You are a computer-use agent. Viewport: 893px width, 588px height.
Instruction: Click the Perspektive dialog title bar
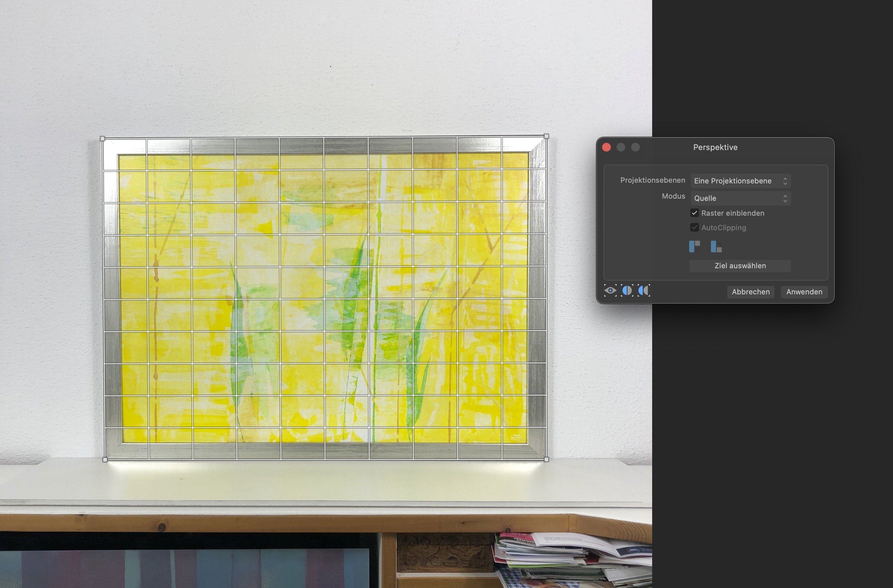[715, 148]
